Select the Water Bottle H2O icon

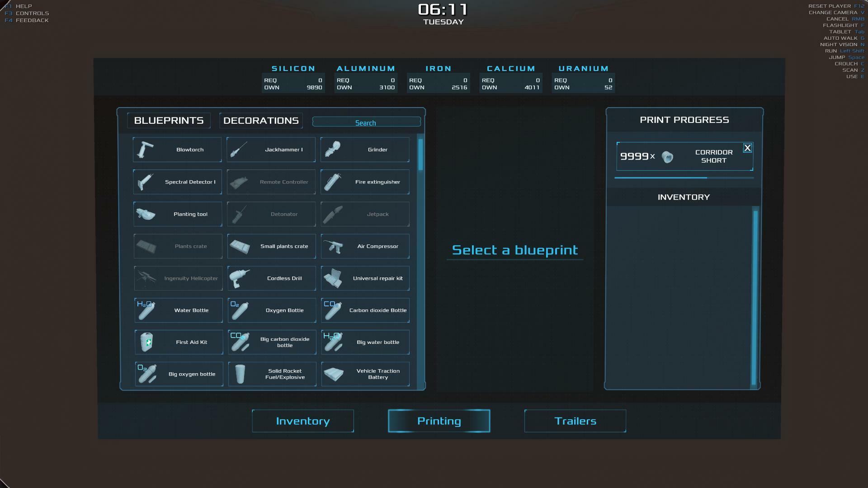[146, 310]
